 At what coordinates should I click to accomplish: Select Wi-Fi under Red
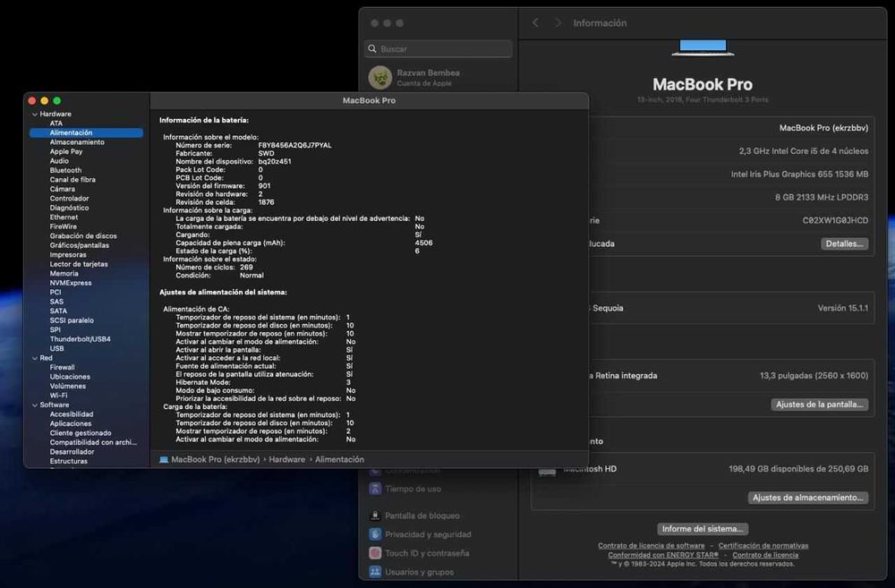pyautogui.click(x=59, y=395)
